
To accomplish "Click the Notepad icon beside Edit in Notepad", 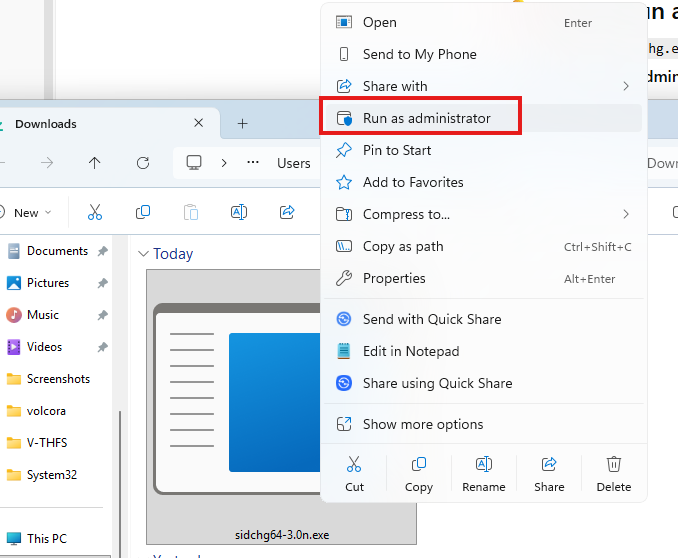I will 344,351.
